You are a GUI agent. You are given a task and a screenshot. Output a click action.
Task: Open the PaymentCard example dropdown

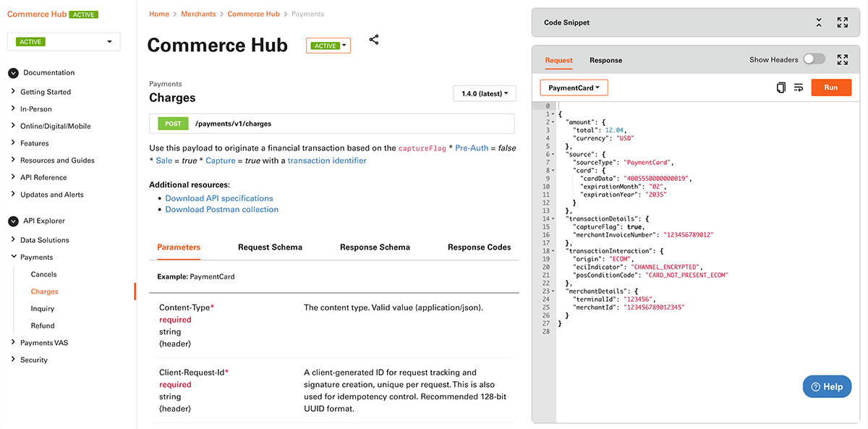[x=574, y=87]
